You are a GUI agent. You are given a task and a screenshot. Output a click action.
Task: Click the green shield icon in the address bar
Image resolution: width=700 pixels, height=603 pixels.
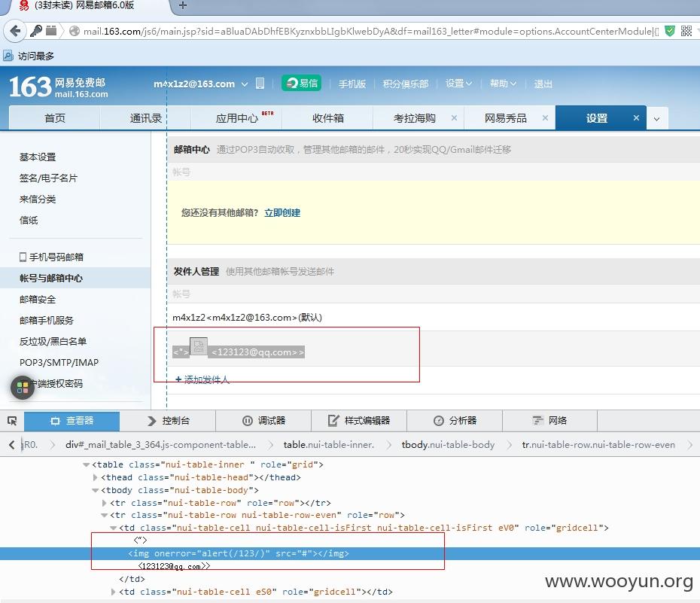(x=670, y=32)
